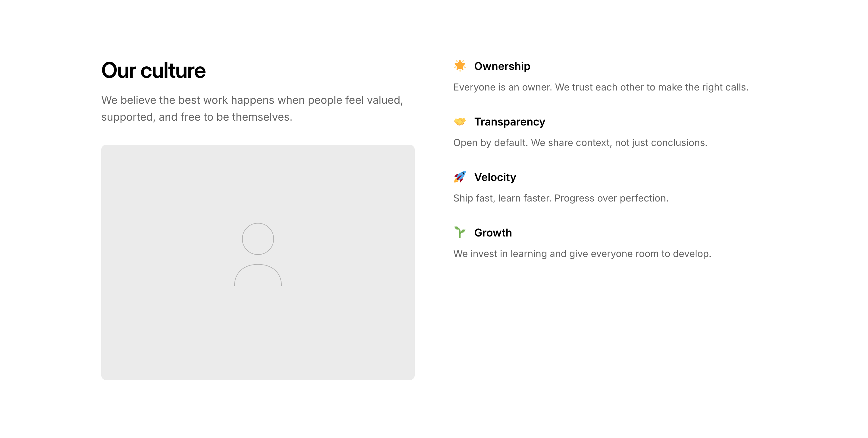Click the "Everyone is an owner." sentence
Image resolution: width=868 pixels, height=438 pixels.
tap(502, 87)
